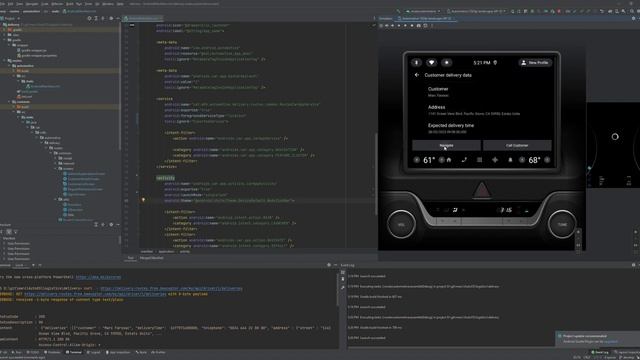Open the Event Log status bar button
The width and height of the screenshot is (640, 360).
point(600,352)
